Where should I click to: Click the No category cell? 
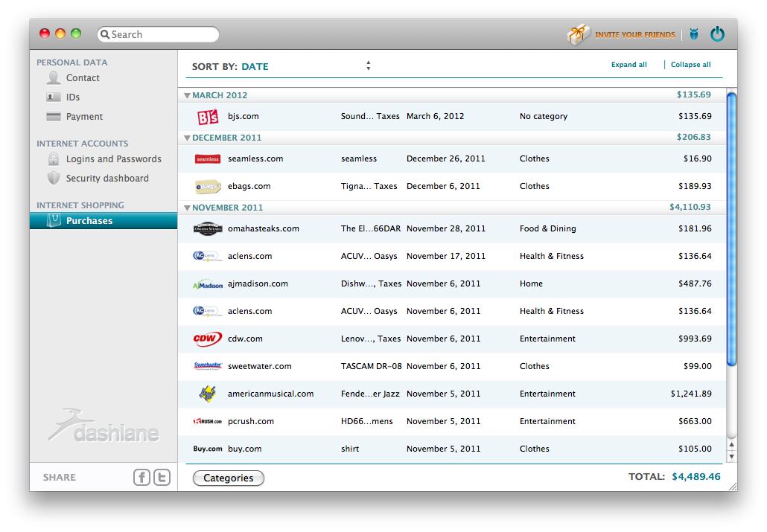point(544,116)
